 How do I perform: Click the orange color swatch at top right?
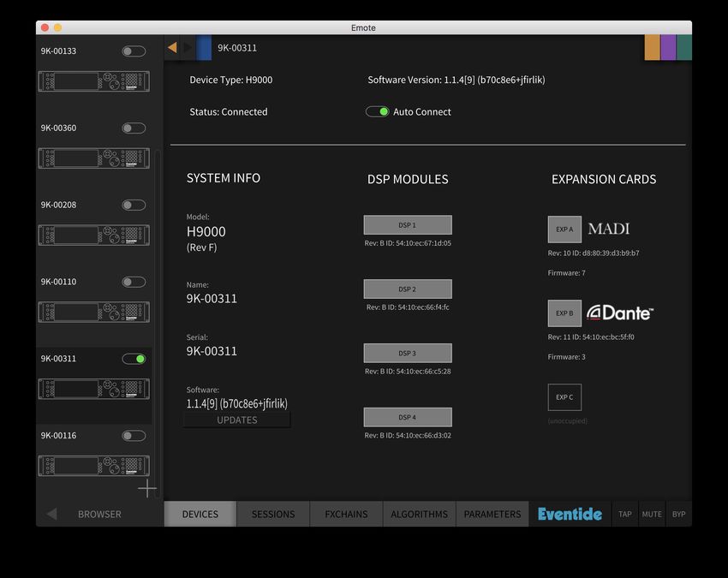(653, 47)
